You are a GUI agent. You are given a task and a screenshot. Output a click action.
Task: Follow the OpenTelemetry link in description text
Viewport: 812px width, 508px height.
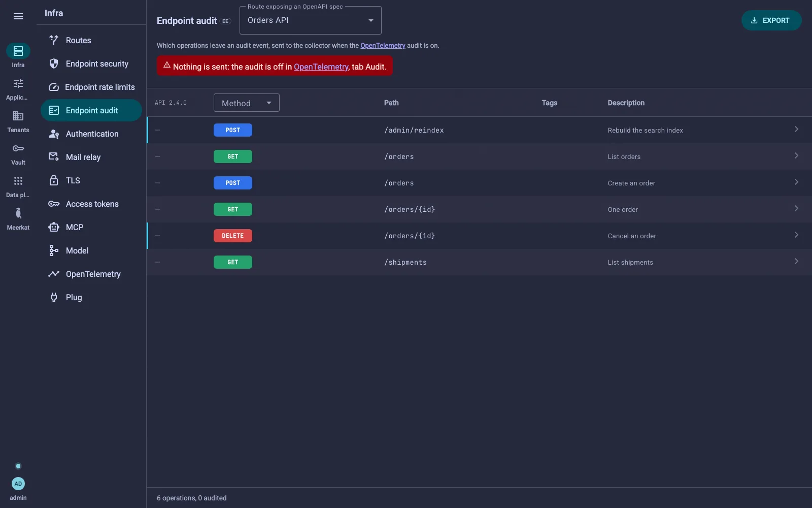(383, 45)
